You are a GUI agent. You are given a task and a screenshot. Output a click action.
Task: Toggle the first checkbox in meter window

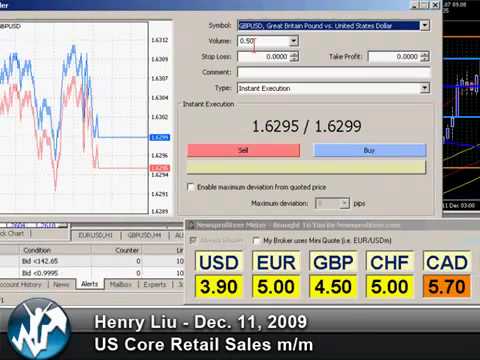click(193, 240)
